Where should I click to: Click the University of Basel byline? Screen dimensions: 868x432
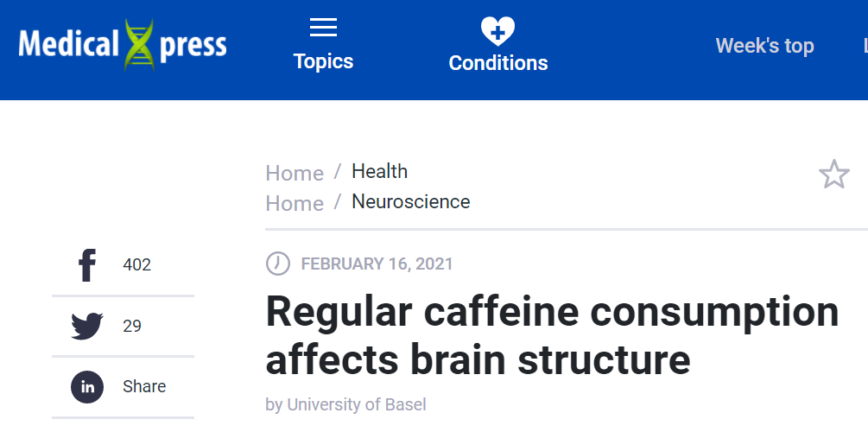[356, 404]
